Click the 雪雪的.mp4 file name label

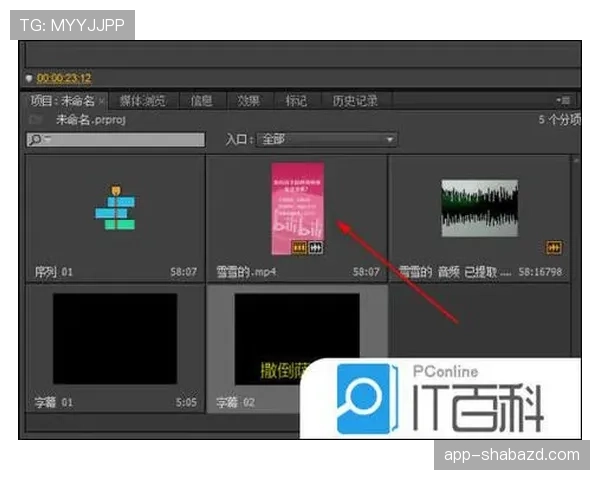pos(246,272)
